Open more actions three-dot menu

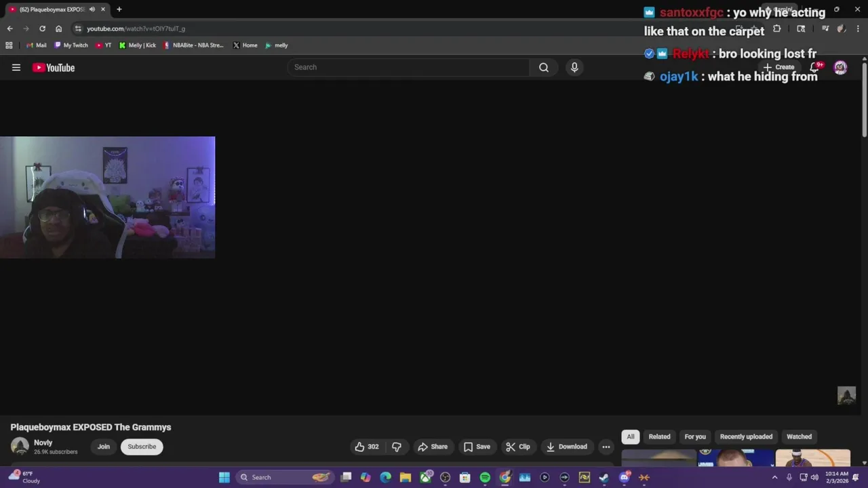pos(606,447)
